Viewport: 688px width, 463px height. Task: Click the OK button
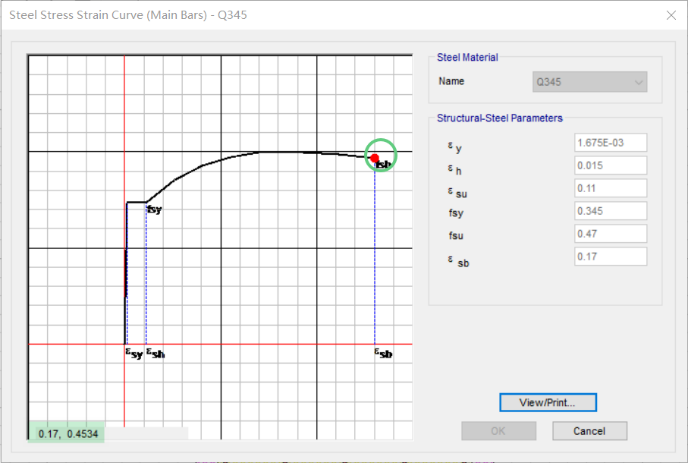coord(497,431)
